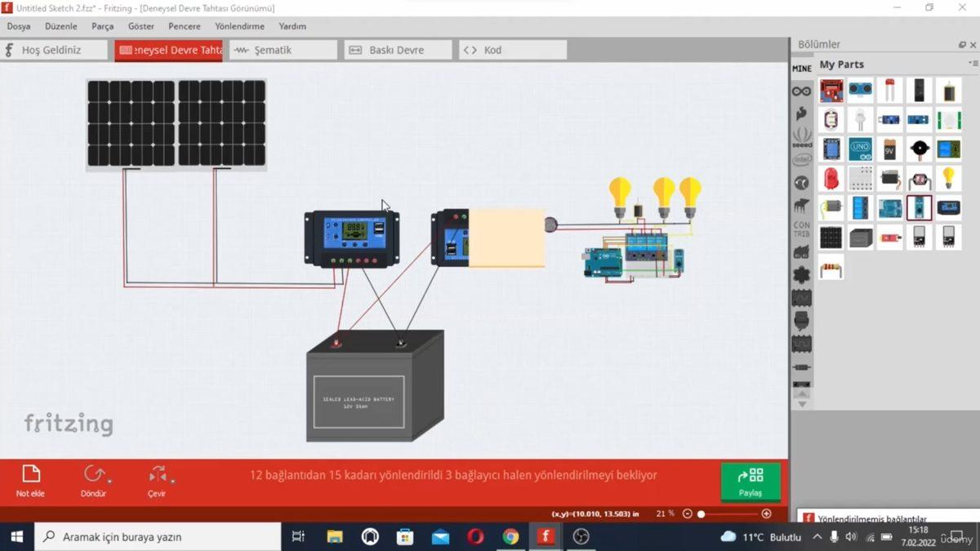Open the Intel parts category
The height and width of the screenshot is (551, 980).
click(801, 160)
